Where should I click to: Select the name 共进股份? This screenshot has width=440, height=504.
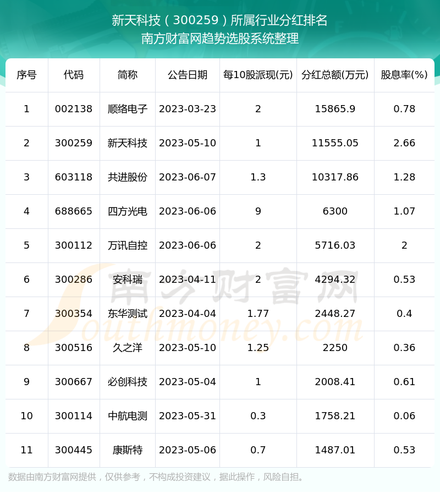click(127, 177)
